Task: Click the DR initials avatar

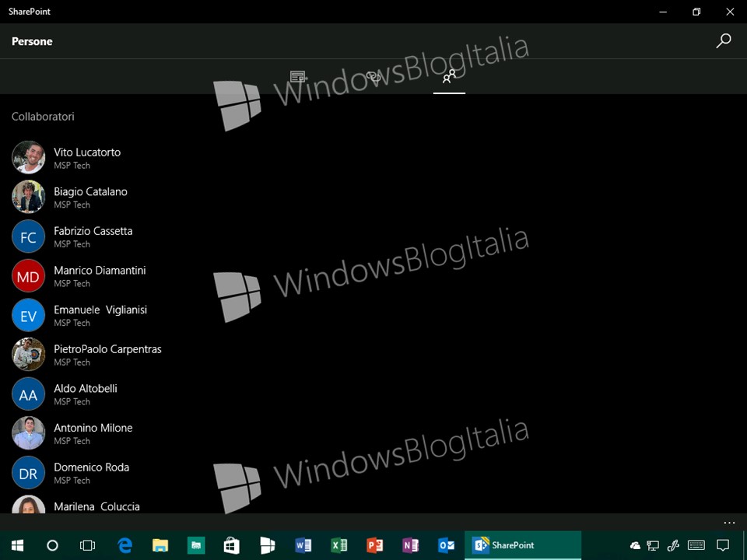Action: point(29,473)
